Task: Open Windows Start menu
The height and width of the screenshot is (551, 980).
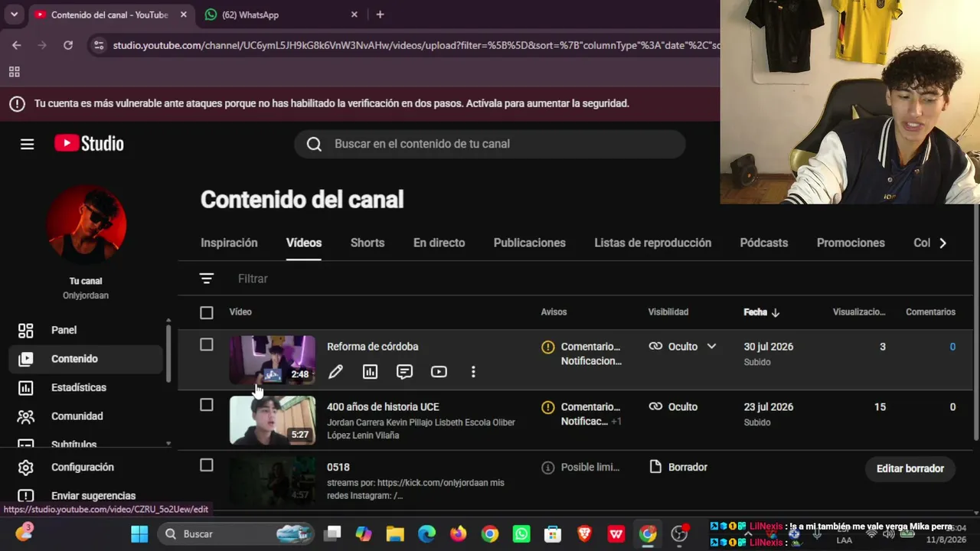Action: [x=139, y=533]
